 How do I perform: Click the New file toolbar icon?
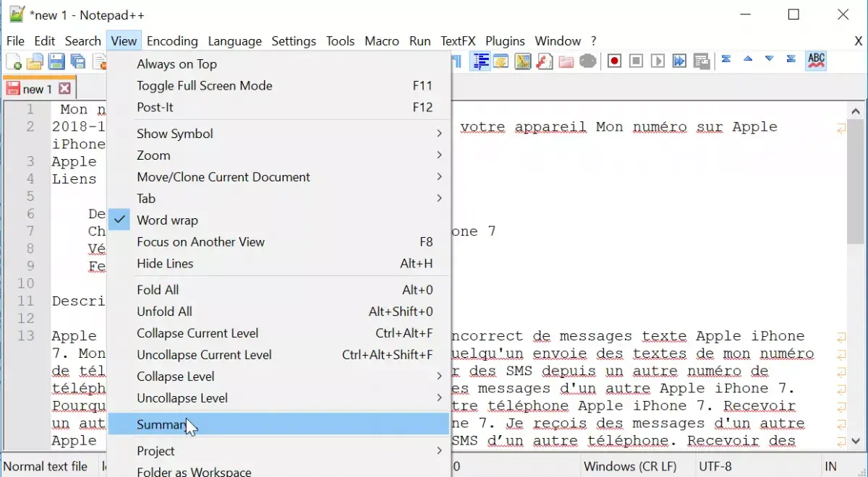(x=14, y=61)
